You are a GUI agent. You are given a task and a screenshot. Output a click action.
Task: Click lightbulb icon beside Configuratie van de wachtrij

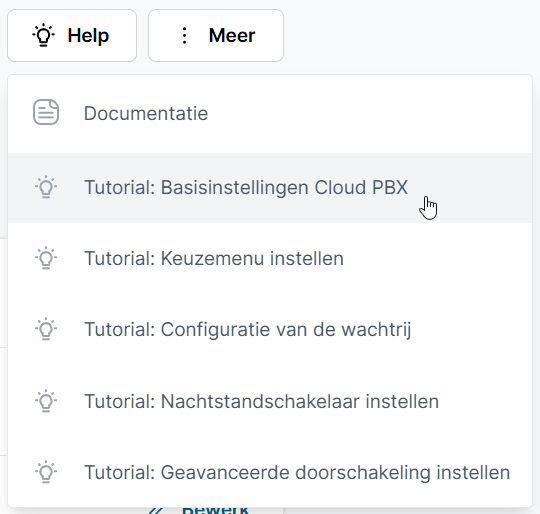(x=46, y=329)
